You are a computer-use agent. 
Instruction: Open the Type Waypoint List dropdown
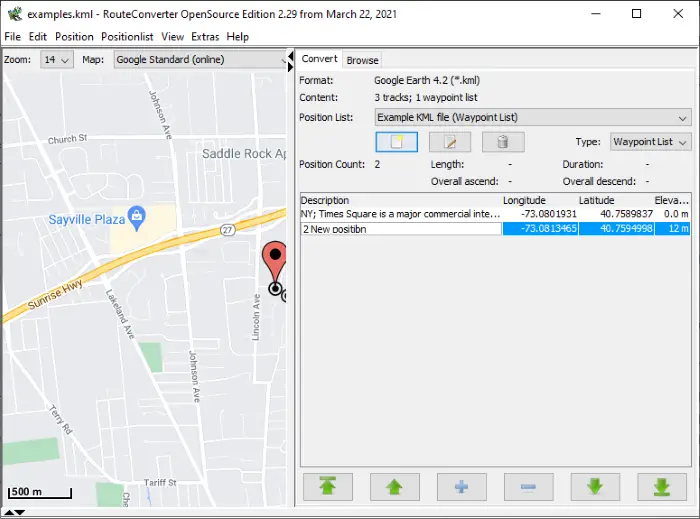tap(650, 142)
